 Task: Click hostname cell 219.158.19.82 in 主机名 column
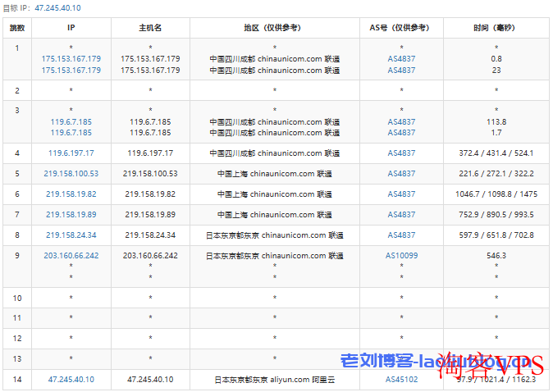150,194
